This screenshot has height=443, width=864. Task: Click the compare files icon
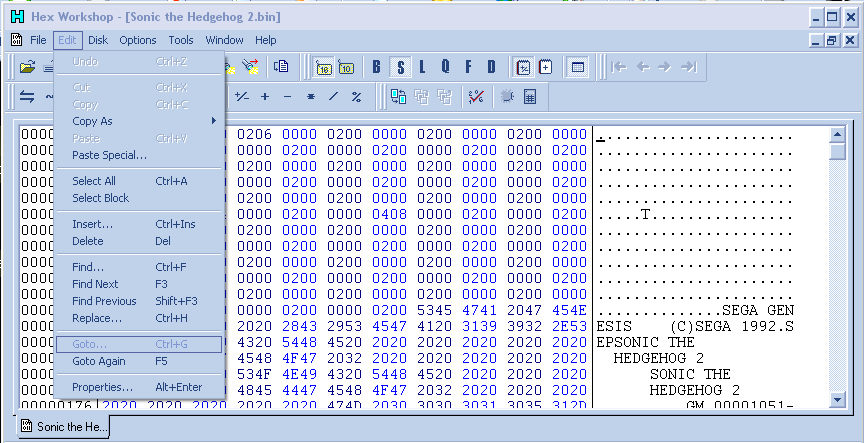(398, 96)
